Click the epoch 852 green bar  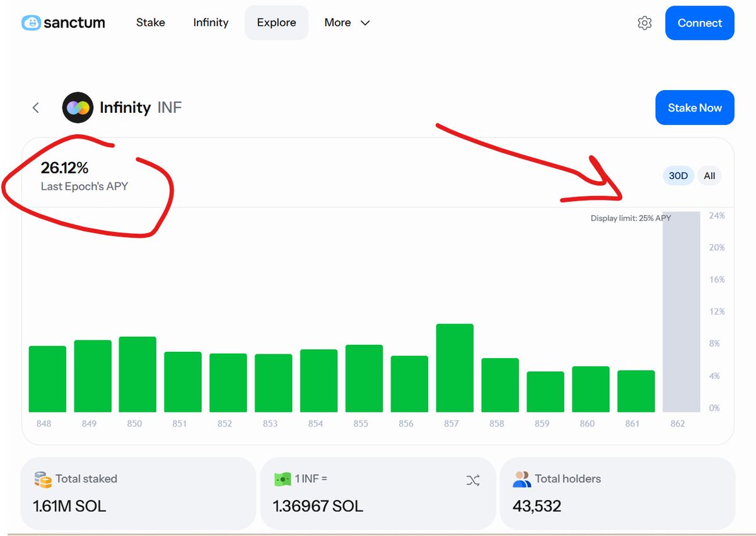pos(228,383)
